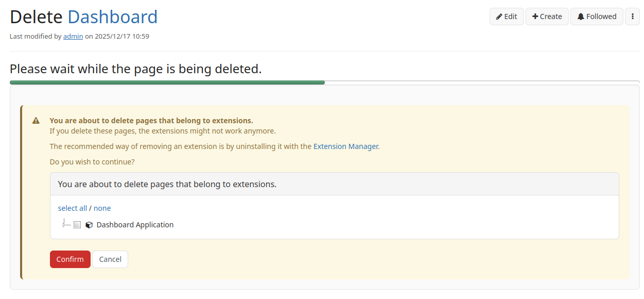Click the green deletion progress bar

click(x=167, y=82)
